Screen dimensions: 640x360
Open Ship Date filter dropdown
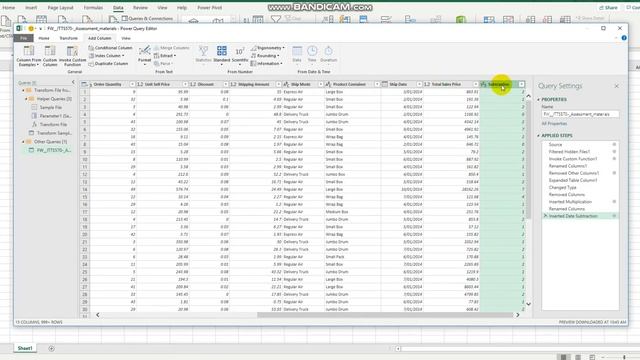tap(419, 84)
